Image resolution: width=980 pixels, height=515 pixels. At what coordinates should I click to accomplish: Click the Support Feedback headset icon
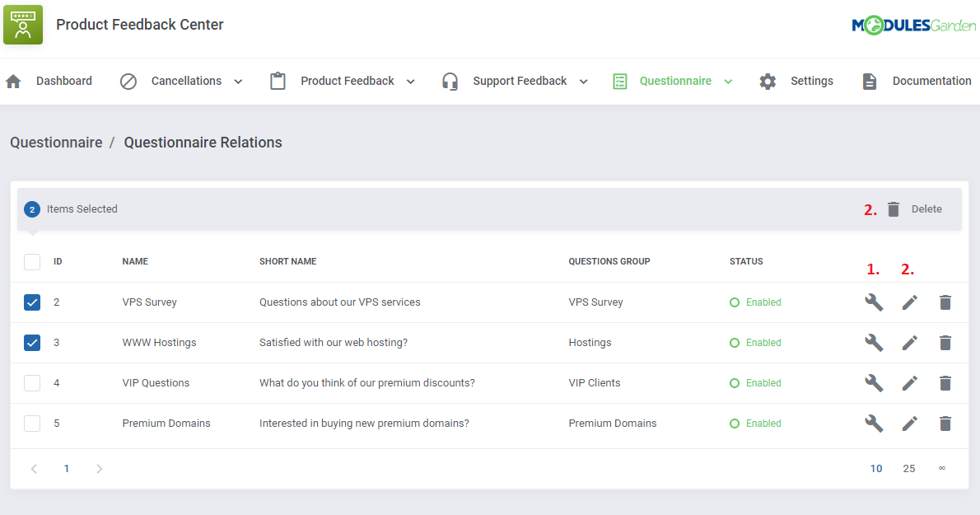450,82
